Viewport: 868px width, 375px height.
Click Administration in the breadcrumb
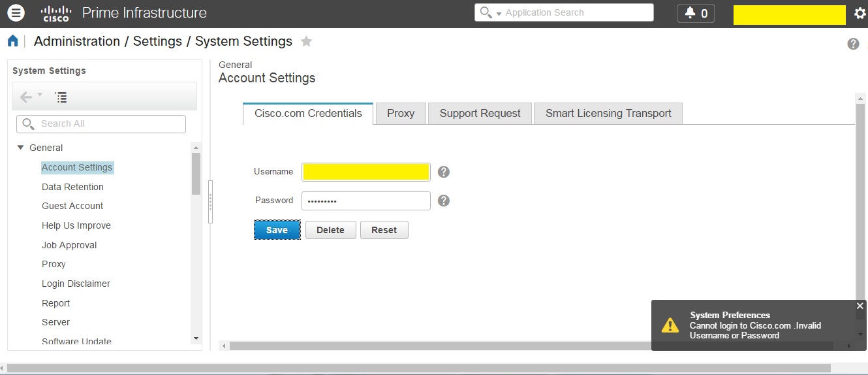click(x=77, y=41)
